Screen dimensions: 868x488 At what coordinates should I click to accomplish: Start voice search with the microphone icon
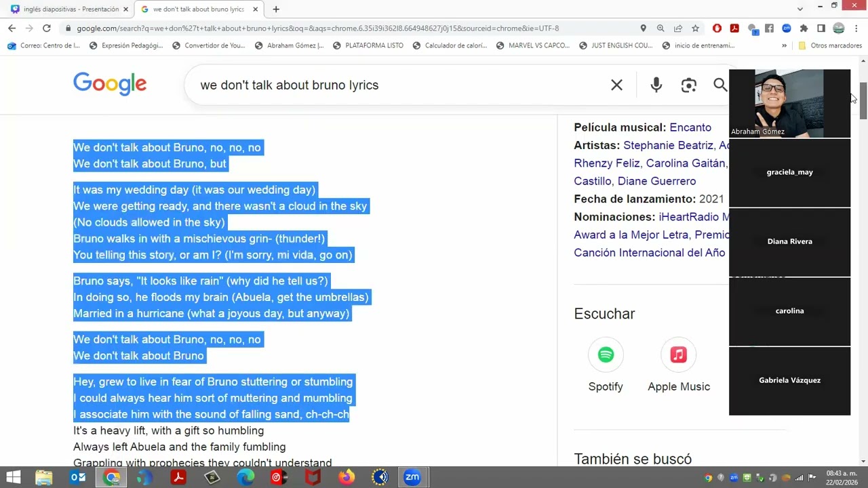point(656,85)
